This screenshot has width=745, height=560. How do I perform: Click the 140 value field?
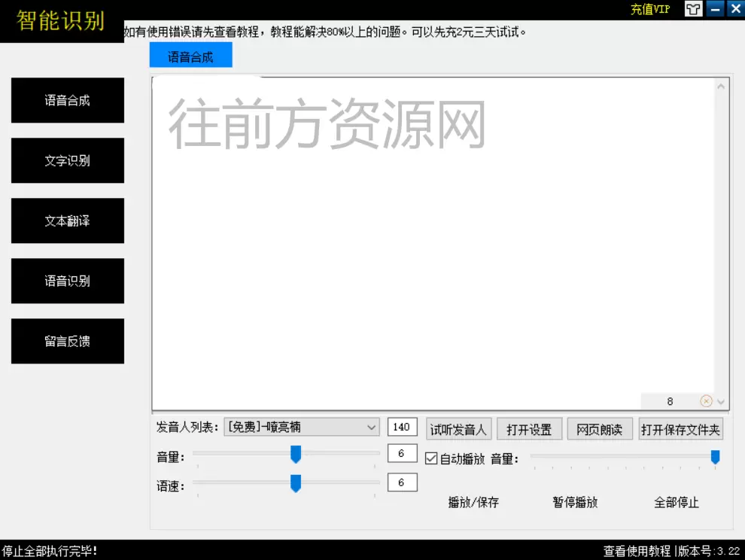click(x=402, y=427)
